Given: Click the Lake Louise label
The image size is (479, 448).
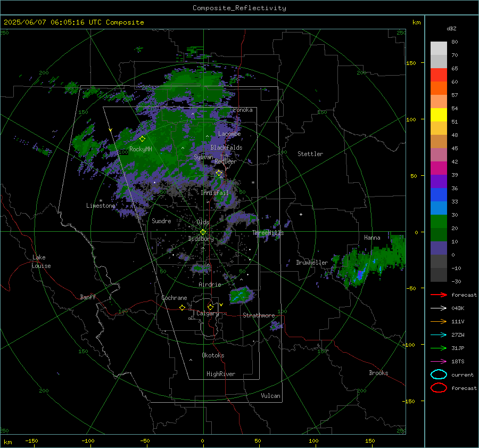Looking at the screenshot, I should (x=41, y=262).
